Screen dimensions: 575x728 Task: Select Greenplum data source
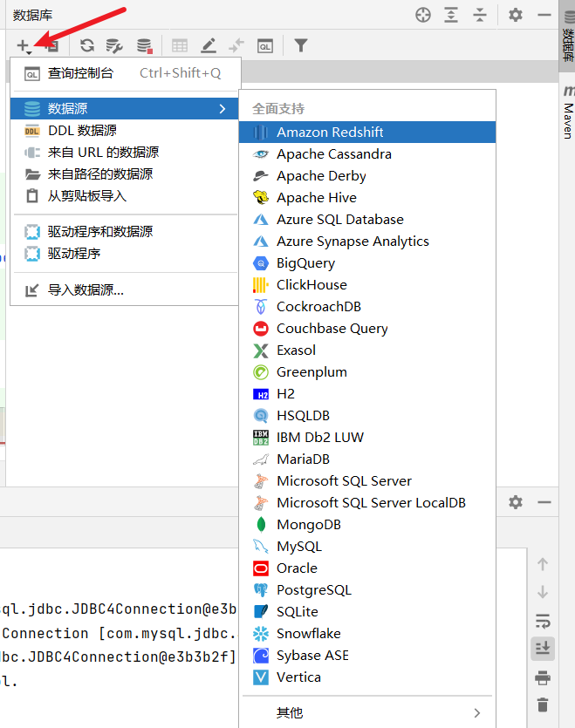[x=367, y=372]
